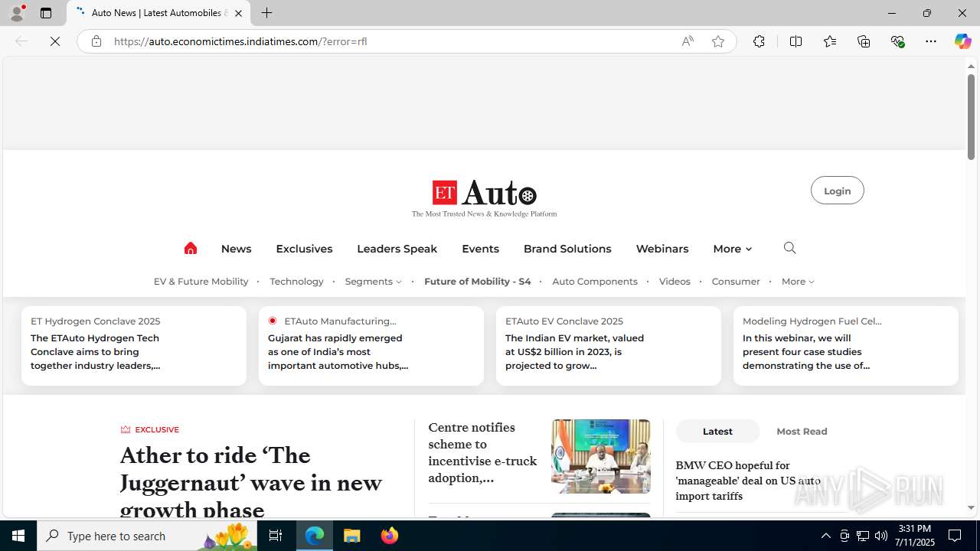Open Future of Mobility - S4 link

point(477,282)
